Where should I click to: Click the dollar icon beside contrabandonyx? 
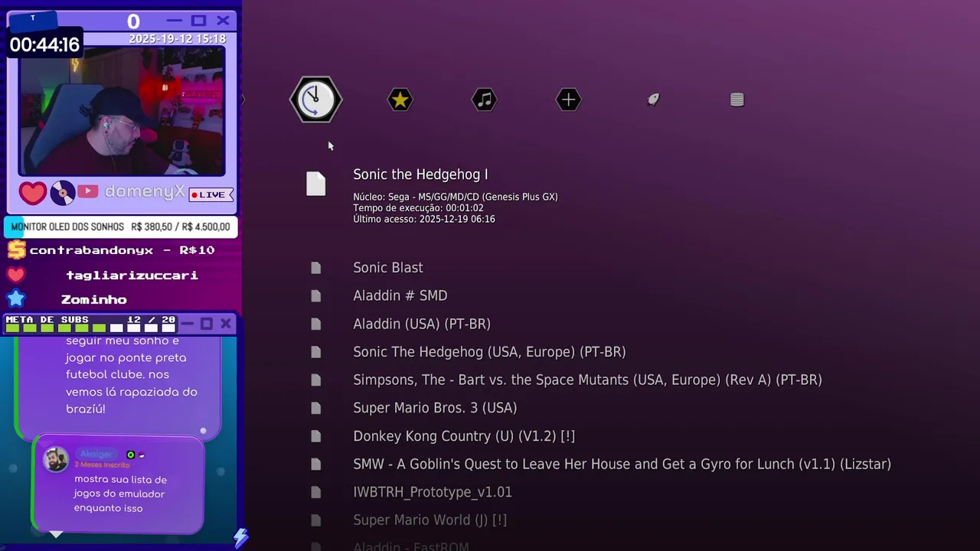pos(16,250)
